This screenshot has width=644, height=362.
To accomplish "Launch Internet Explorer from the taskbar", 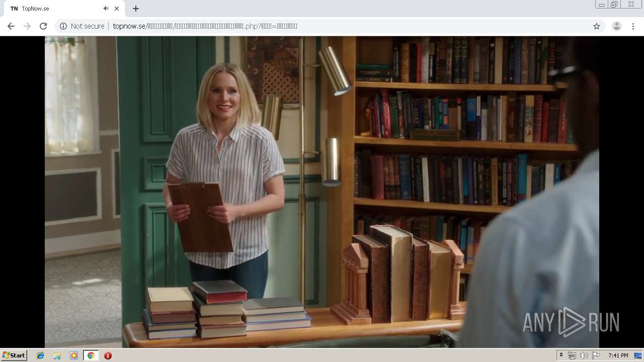I will click(x=40, y=355).
